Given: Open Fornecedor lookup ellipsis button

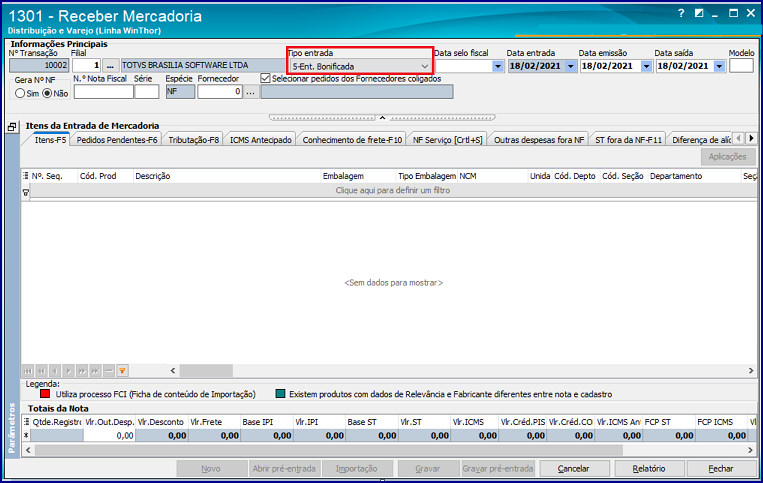Looking at the screenshot, I should [x=251, y=91].
